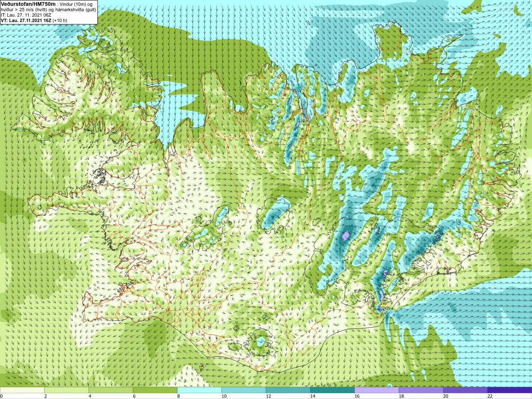Click the legend scale label '22'
This screenshot has height=399, width=532.
[x=490, y=396]
